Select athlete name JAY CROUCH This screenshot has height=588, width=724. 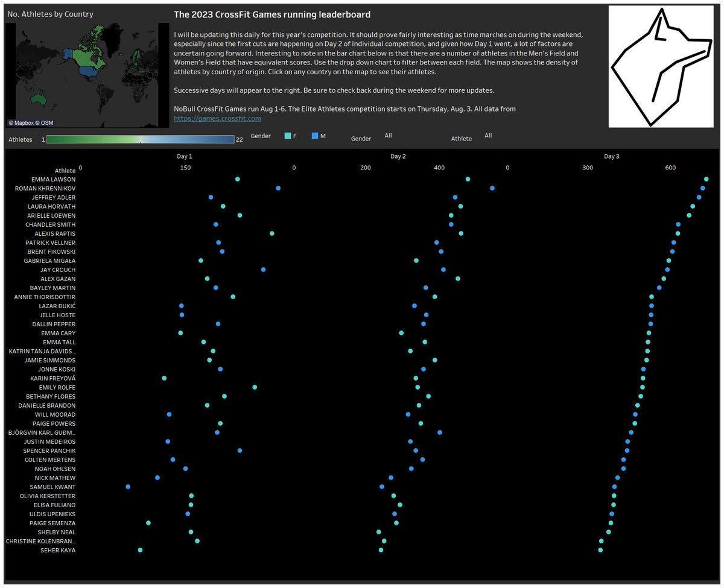click(58, 270)
